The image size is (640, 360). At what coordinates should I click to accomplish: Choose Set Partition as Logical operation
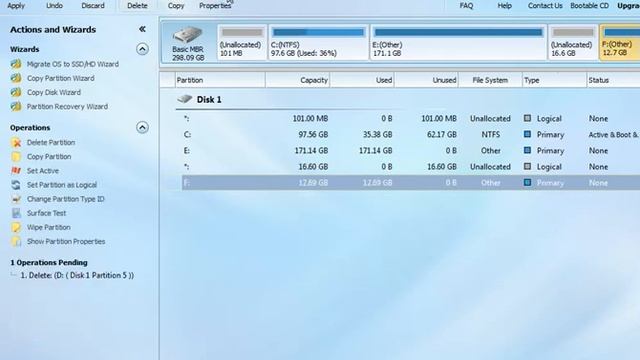tap(62, 185)
